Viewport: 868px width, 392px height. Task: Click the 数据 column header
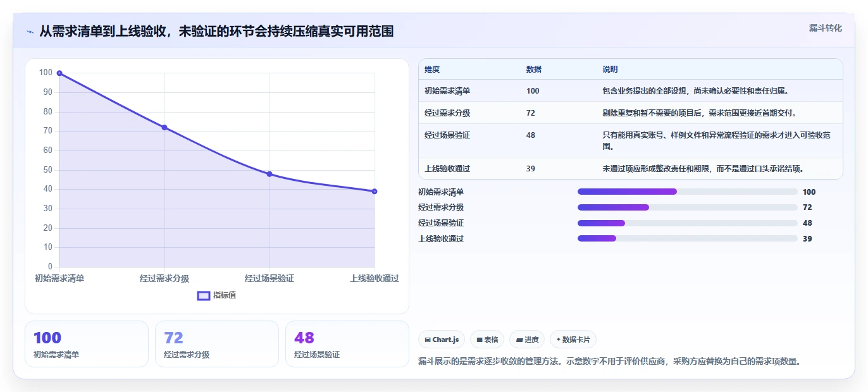534,70
